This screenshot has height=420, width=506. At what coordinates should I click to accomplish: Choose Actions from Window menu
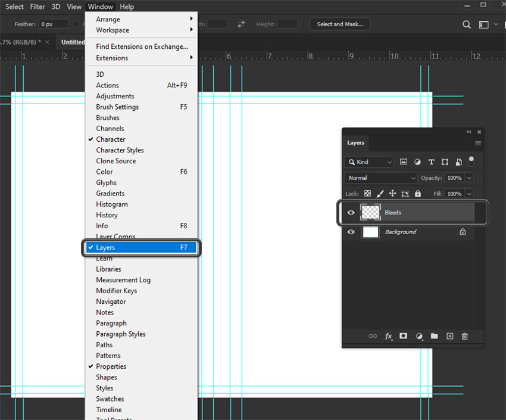[x=141, y=85]
